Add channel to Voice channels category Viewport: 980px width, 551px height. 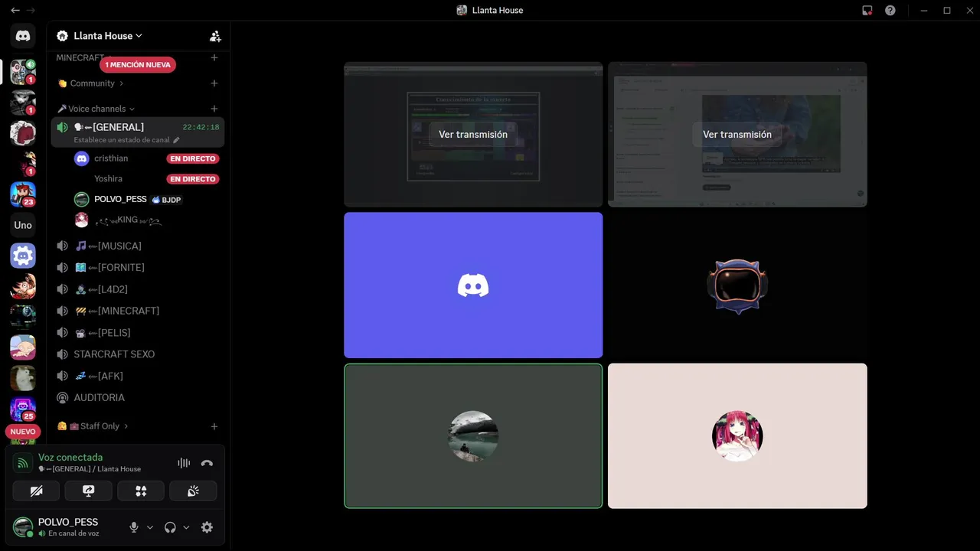pos(214,109)
